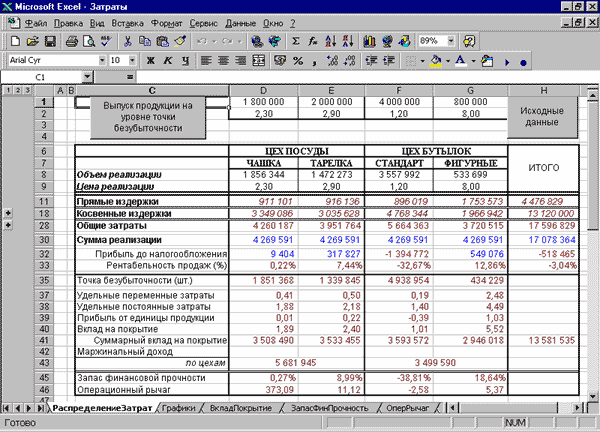Apply Font Color letter A
This screenshot has height=432, width=600.
pos(461,60)
